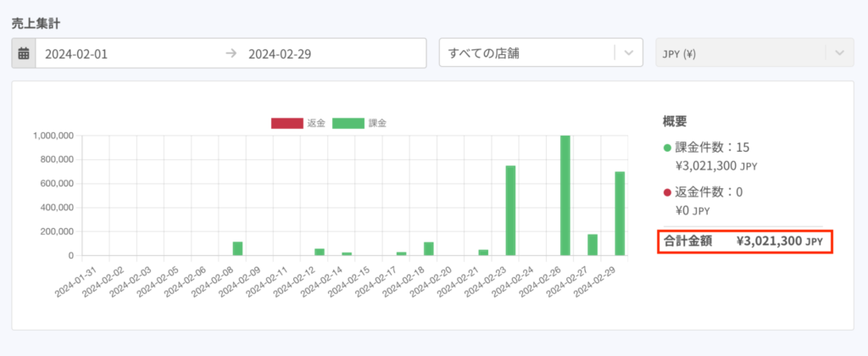The width and height of the screenshot is (868, 356).
Task: Click the 合計金額 ¥3,021,300 total row
Action: (745, 242)
